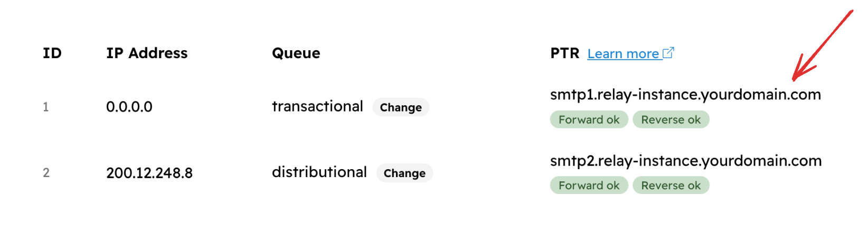Screen dimensions: 868x240
Task: Select row ID number 2
Action: pyautogui.click(x=46, y=173)
